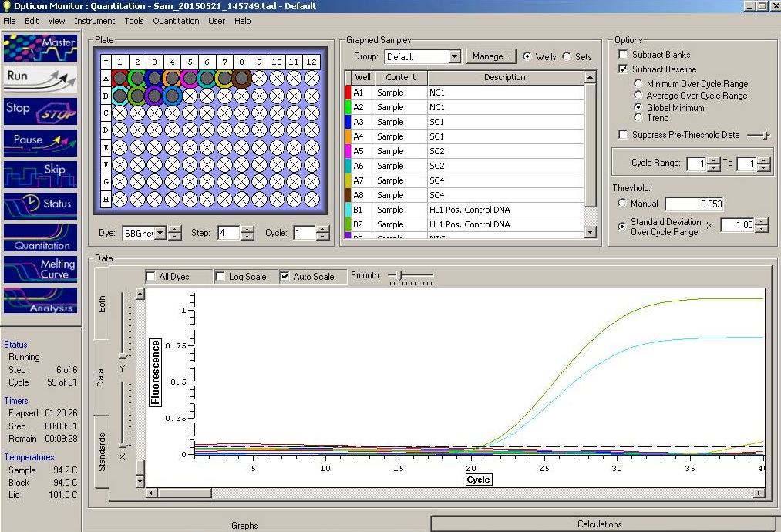
Task: Toggle the Log Scale checkbox
Action: tap(220, 276)
